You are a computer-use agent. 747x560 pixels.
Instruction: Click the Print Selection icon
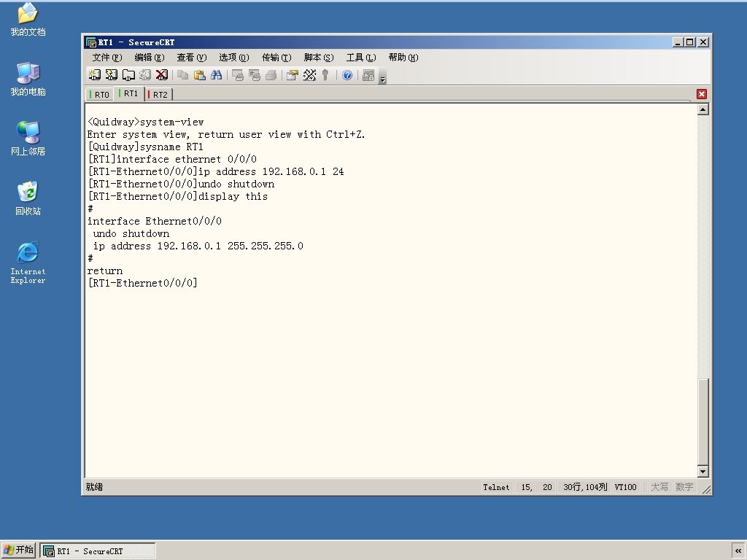click(x=255, y=75)
